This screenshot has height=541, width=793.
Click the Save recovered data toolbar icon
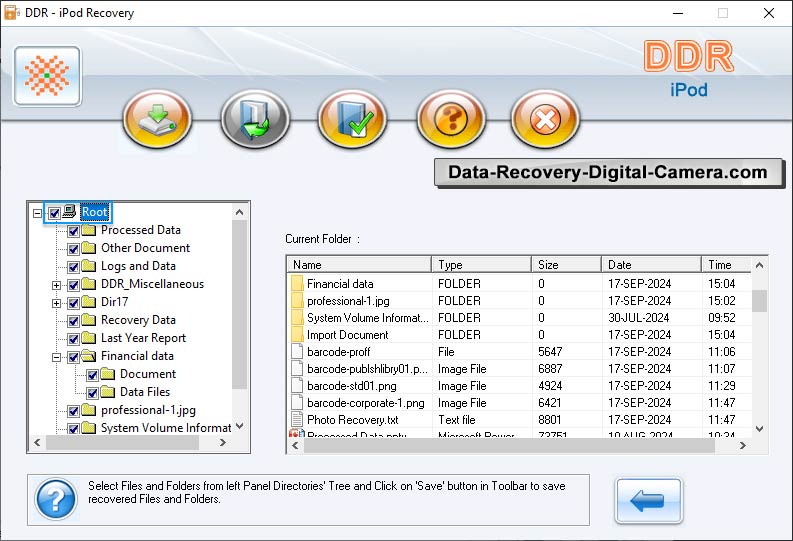pos(157,119)
